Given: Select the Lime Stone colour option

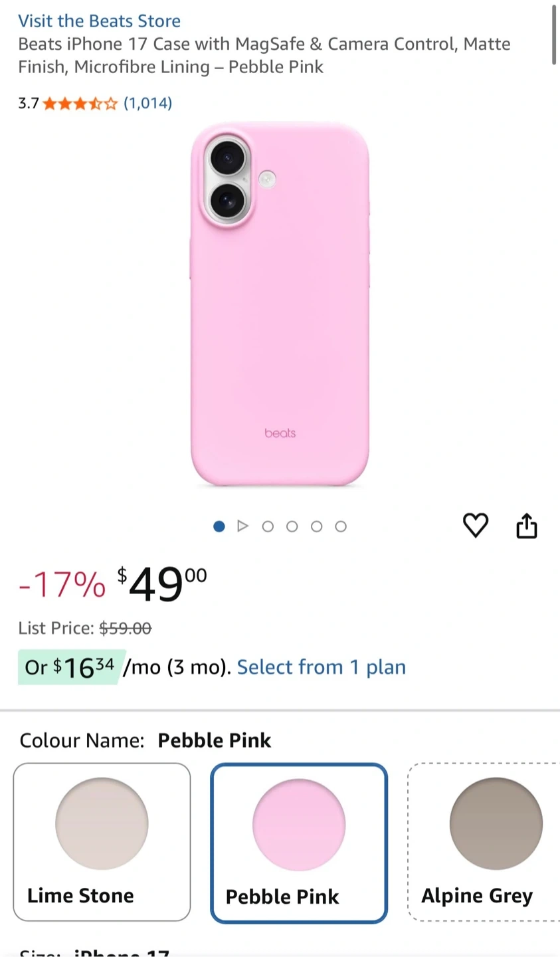Looking at the screenshot, I should (102, 842).
